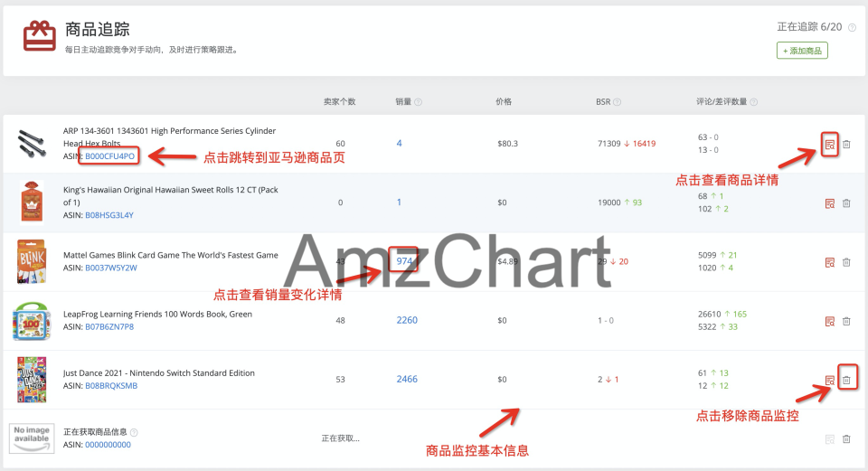Click help icon beside 正在追踪 6/20

click(853, 27)
